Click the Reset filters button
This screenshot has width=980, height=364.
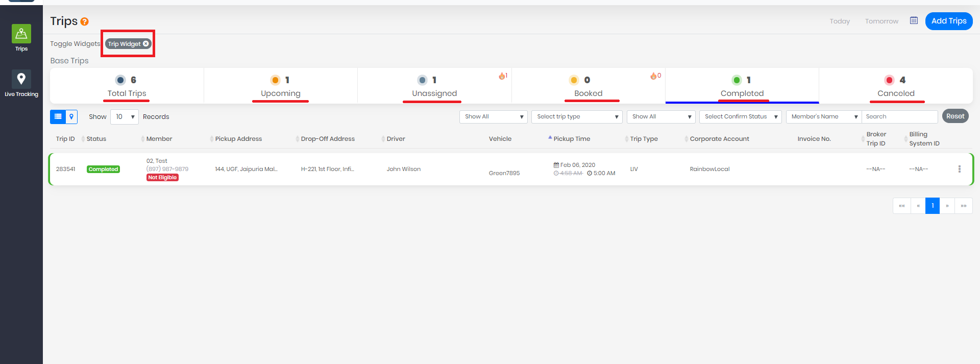(x=955, y=116)
